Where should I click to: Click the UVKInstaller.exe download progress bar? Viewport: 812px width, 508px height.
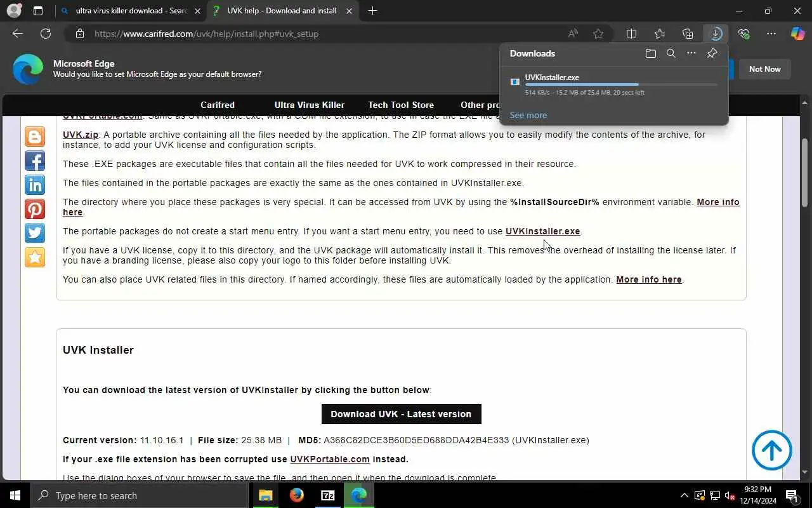click(x=621, y=84)
